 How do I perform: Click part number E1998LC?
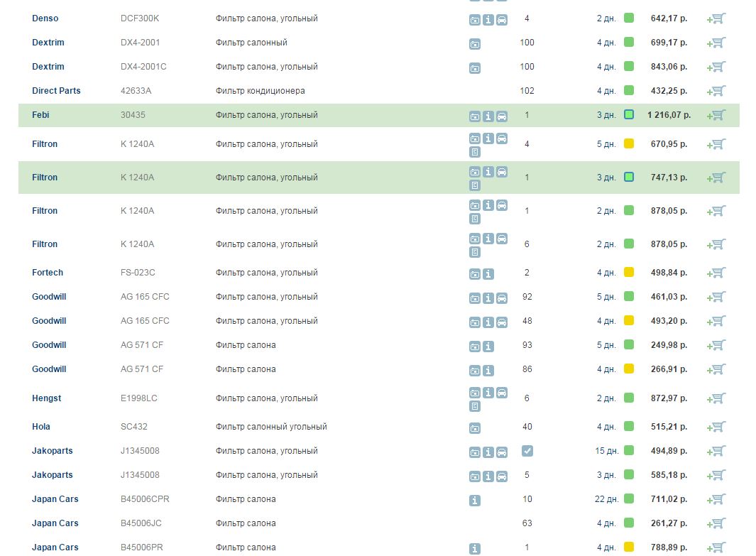click(139, 398)
